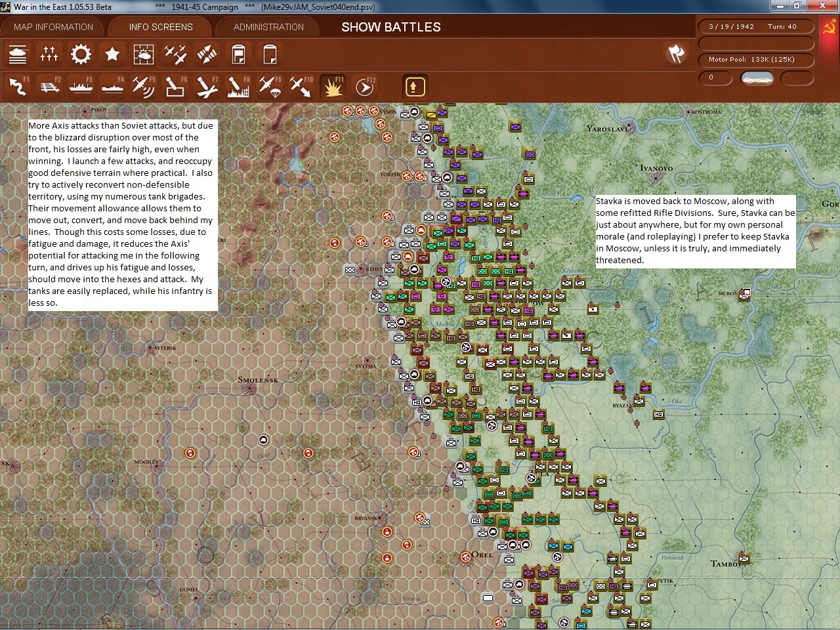The width and height of the screenshot is (840, 630).
Task: Open the order of battle screen icon
Action: 18,54
